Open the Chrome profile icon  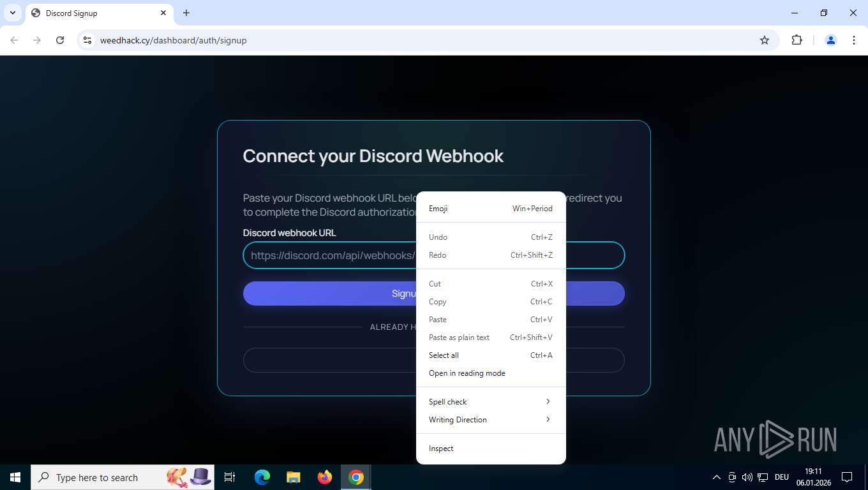(831, 40)
